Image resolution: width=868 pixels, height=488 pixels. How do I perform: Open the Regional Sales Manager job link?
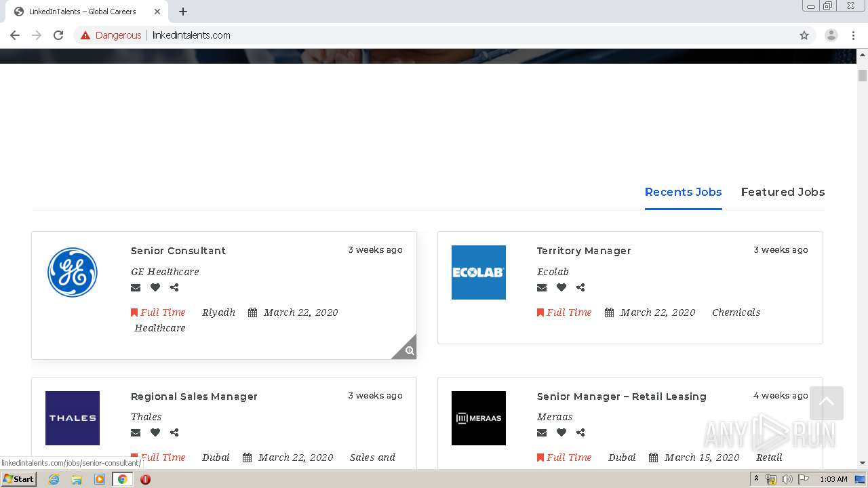194,396
